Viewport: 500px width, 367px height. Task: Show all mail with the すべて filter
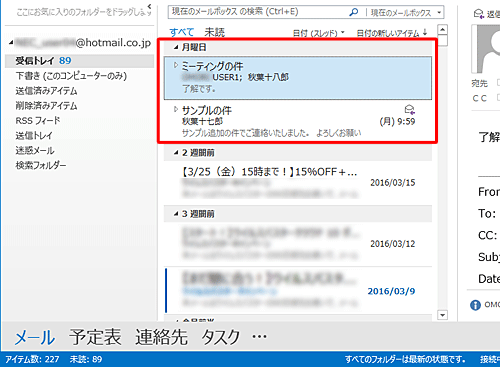[x=182, y=32]
